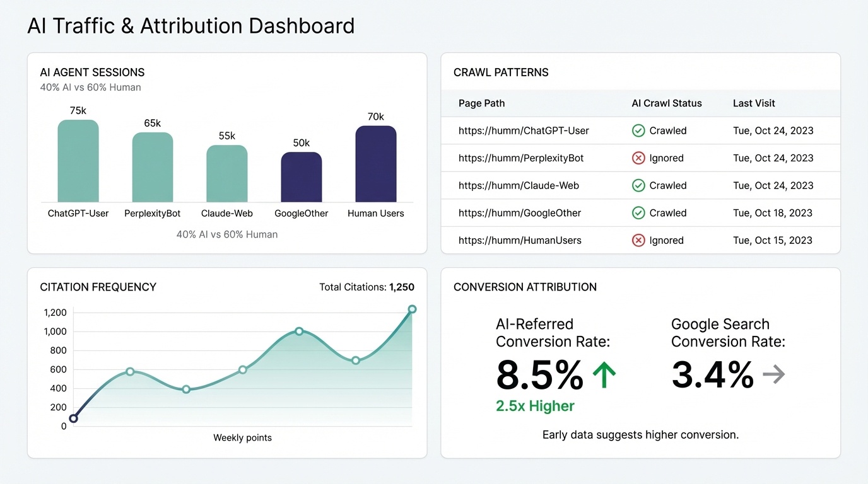Click the 2.5x Higher green text
Viewport: 868px width, 484px height.
pos(535,406)
